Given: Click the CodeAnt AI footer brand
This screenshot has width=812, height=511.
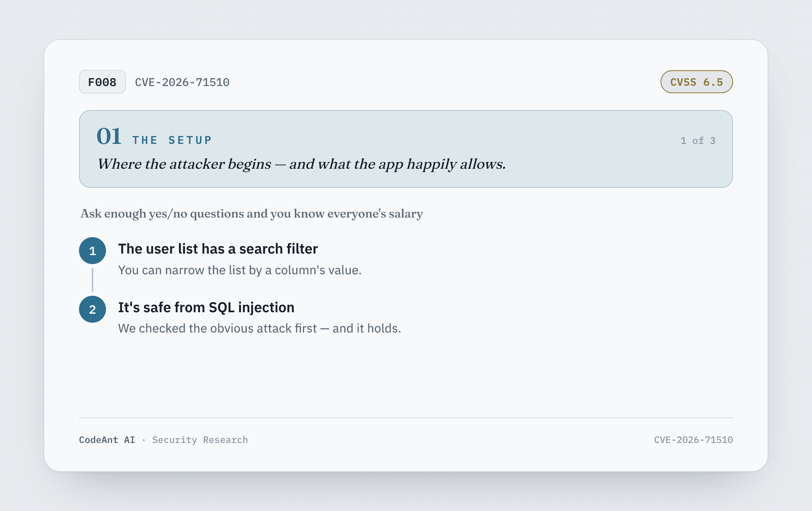Looking at the screenshot, I should coord(107,440).
